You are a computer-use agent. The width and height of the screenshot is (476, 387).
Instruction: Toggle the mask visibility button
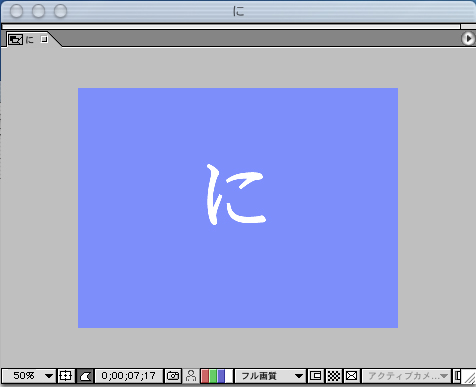[85, 376]
